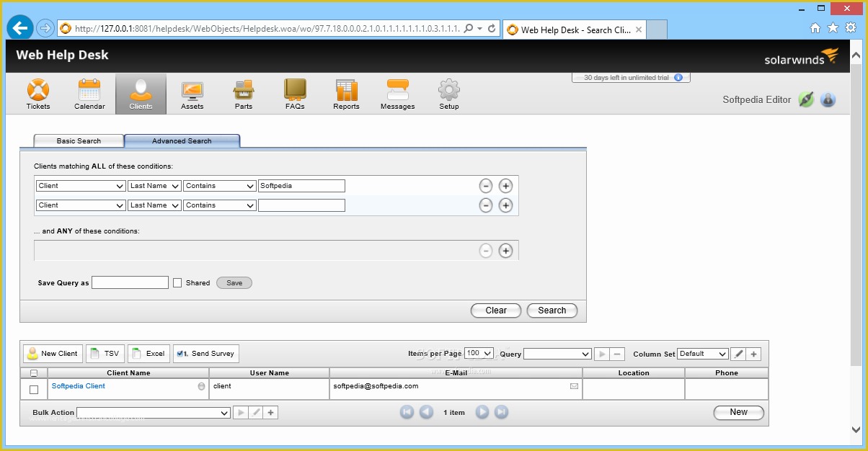Focus the Save Query as field
Viewport: 868px width, 451px height.
click(130, 283)
